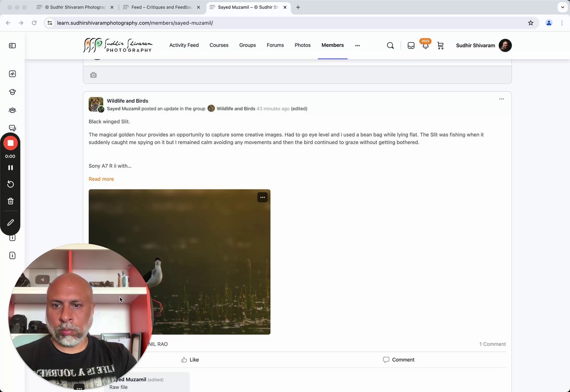570x392 pixels.
Task: Open the Wildlife and Birds group title
Action: (x=127, y=101)
